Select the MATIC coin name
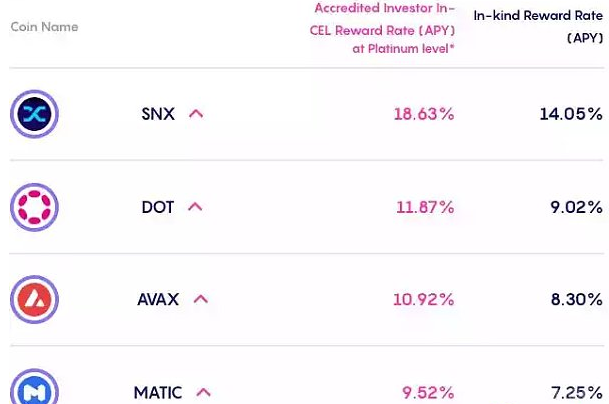The image size is (609, 404). (158, 393)
